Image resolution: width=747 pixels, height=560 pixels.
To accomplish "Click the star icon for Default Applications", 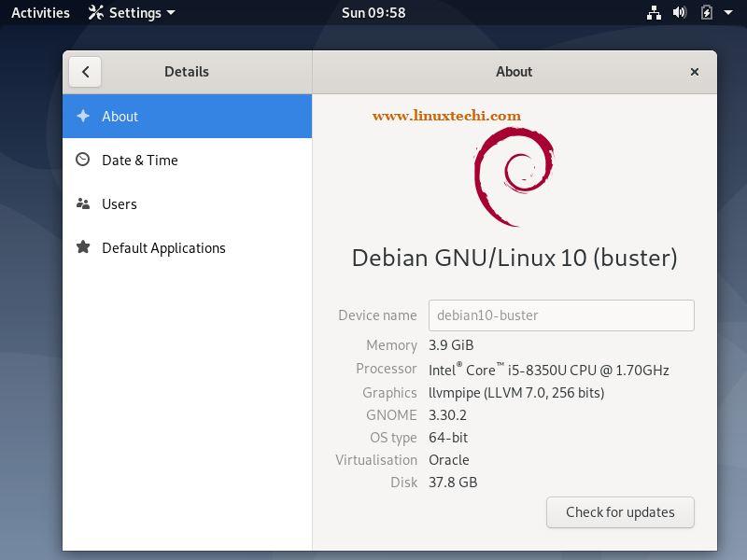I will [x=85, y=247].
